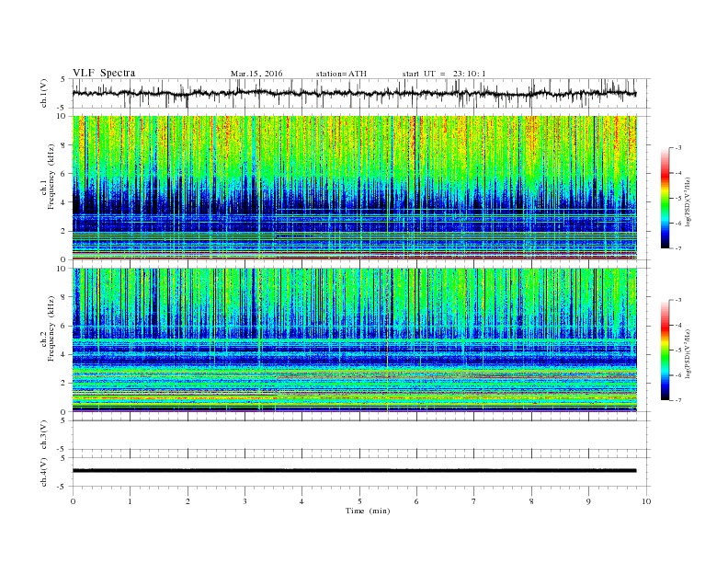Click ch.1 color bar log(PSD) label
This screenshot has height=563, width=728.
pos(688,202)
